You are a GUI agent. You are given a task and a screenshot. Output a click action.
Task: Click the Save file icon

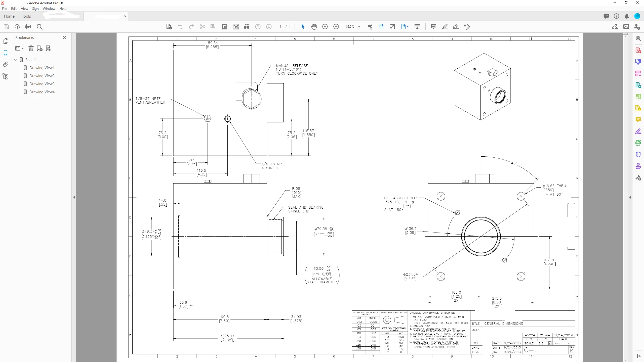6,27
